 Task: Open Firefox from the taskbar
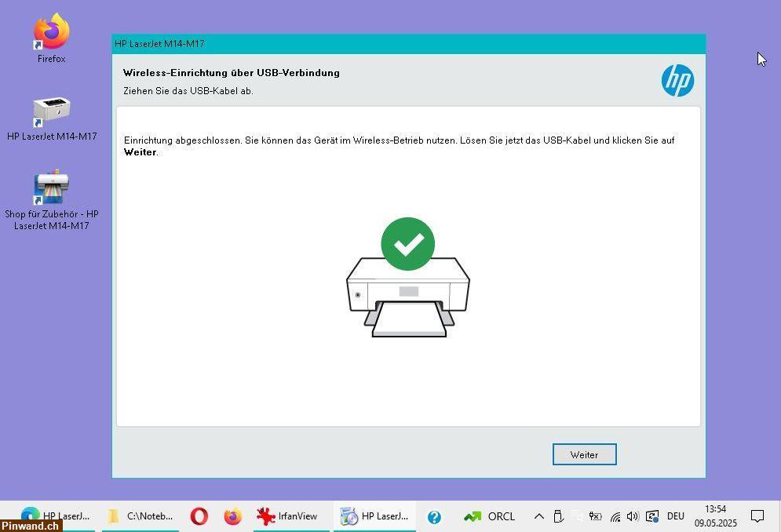point(232,516)
